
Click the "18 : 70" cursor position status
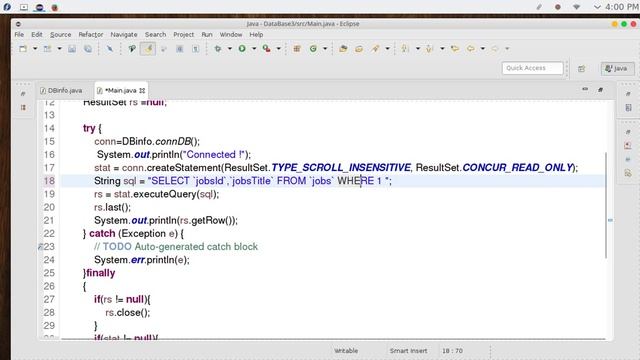452,351
